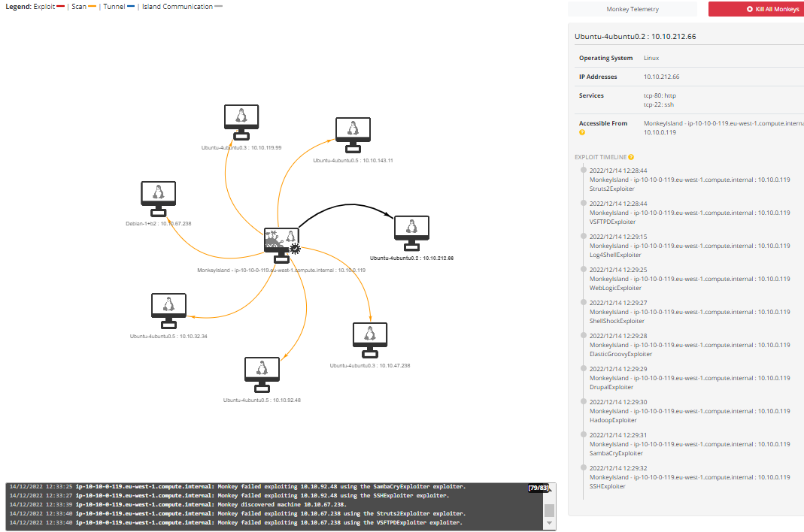
Task: Click the log scrollbar thumb
Action: 549,510
